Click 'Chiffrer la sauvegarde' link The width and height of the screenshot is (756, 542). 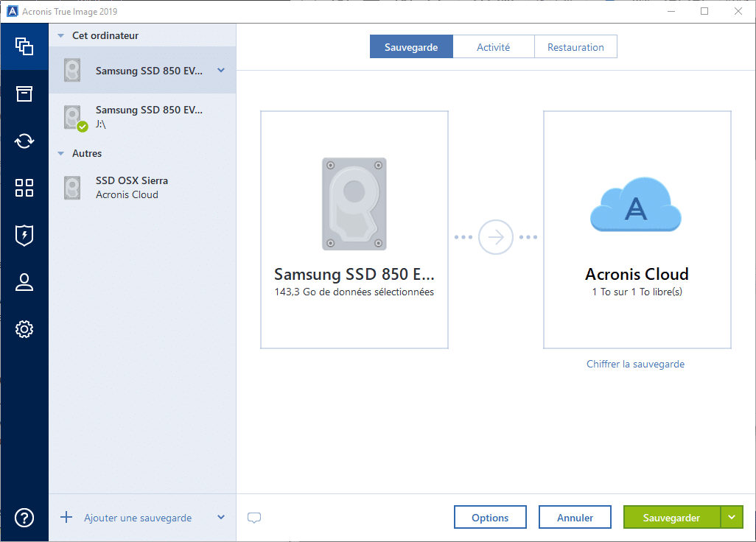click(x=635, y=364)
